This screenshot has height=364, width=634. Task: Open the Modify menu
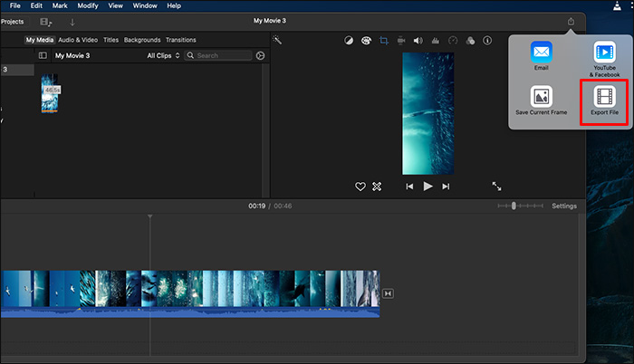pos(88,5)
